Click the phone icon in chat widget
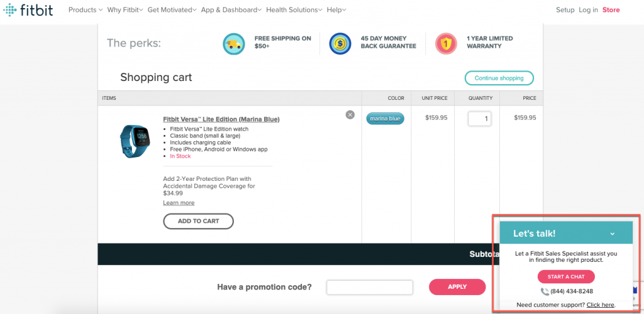Viewport: 644px width, 314px height. (545, 291)
